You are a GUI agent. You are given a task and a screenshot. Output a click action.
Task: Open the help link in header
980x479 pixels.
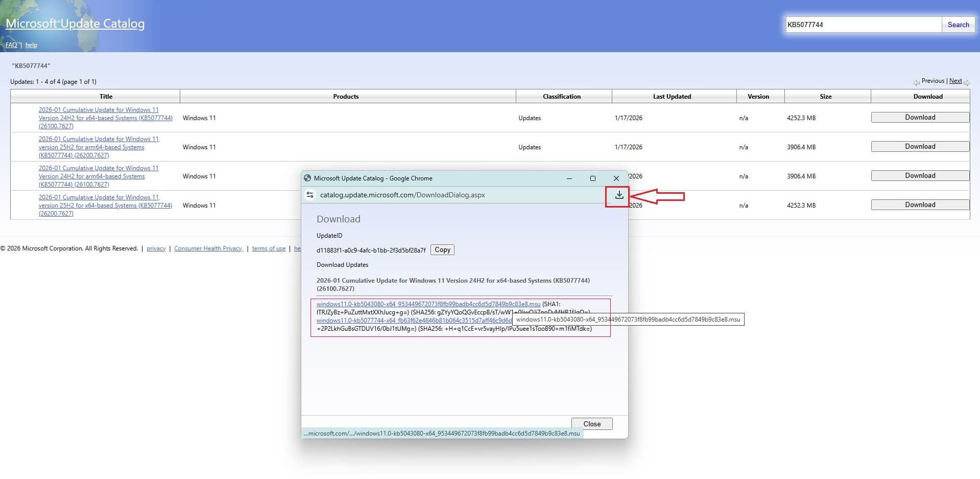(x=31, y=45)
